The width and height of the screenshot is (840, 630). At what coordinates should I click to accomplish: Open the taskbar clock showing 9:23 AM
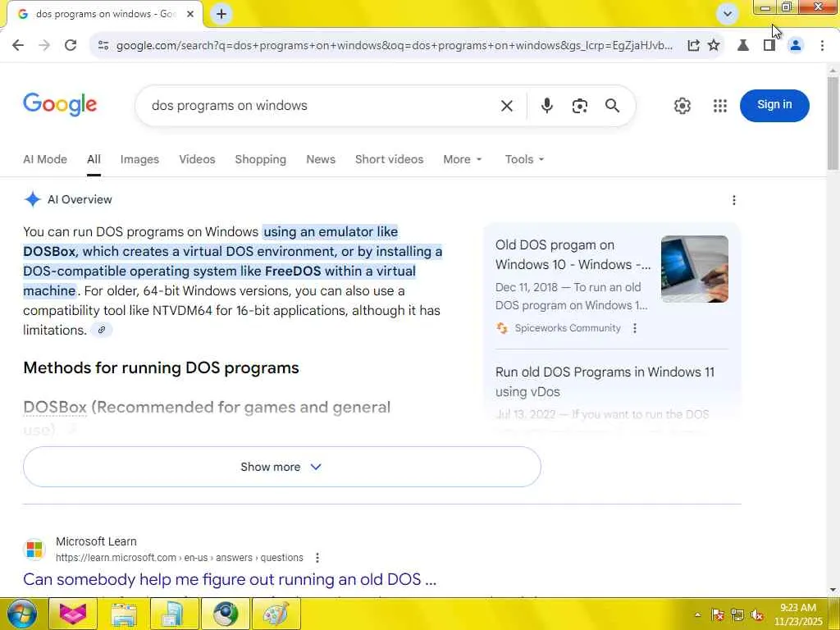[797, 614]
